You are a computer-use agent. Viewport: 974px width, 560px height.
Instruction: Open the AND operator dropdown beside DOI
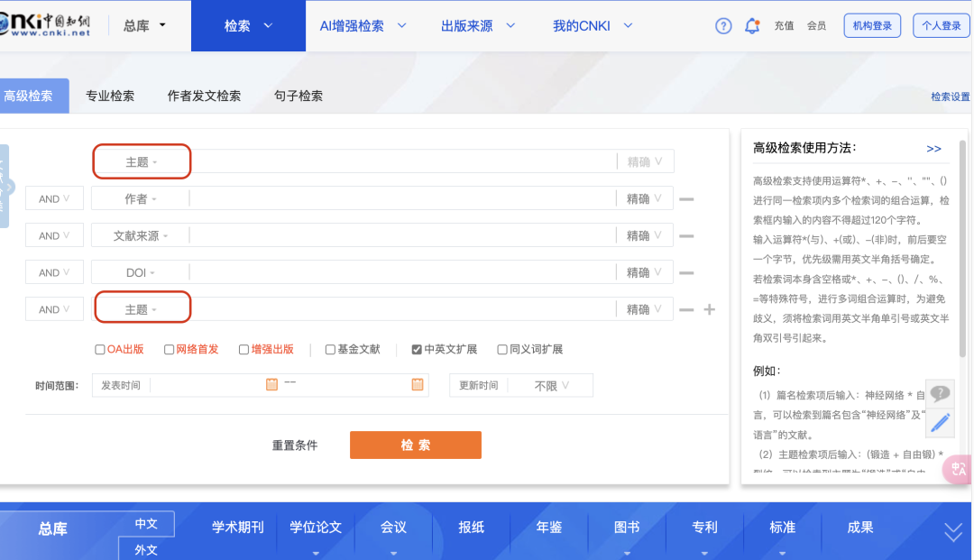(54, 272)
